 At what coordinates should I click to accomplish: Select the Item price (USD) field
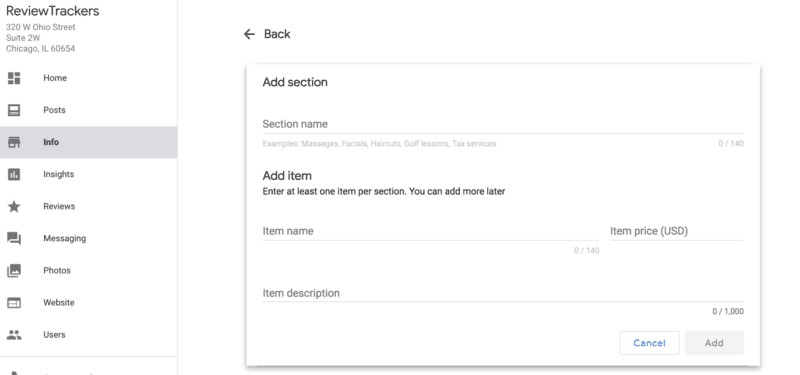(x=677, y=231)
